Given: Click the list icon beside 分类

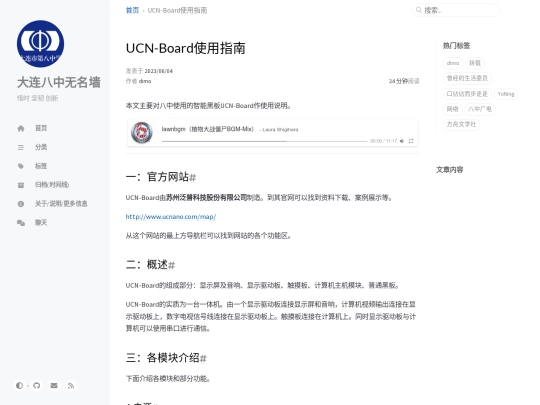Looking at the screenshot, I should click(x=21, y=147).
